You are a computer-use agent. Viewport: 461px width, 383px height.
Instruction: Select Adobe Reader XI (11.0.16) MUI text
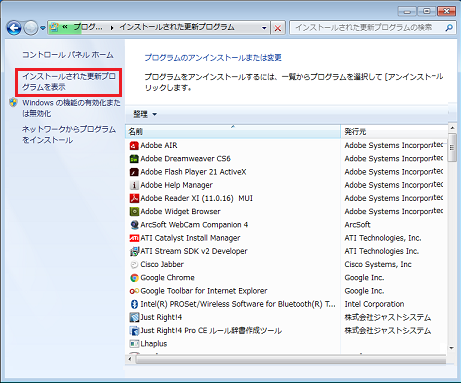click(x=197, y=198)
